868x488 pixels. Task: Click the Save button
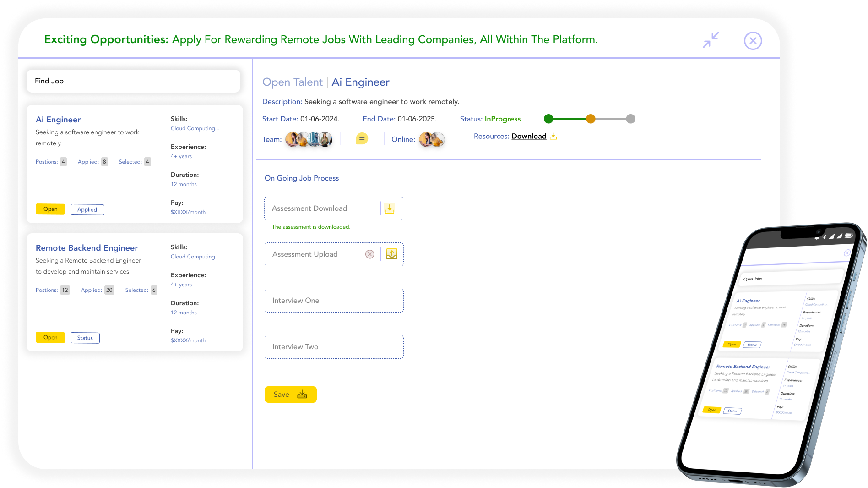291,395
